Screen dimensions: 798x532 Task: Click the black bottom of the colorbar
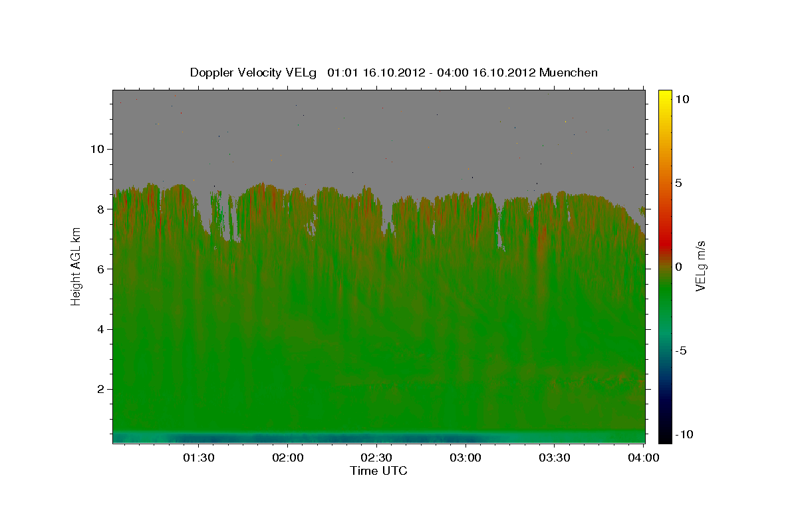point(664,438)
